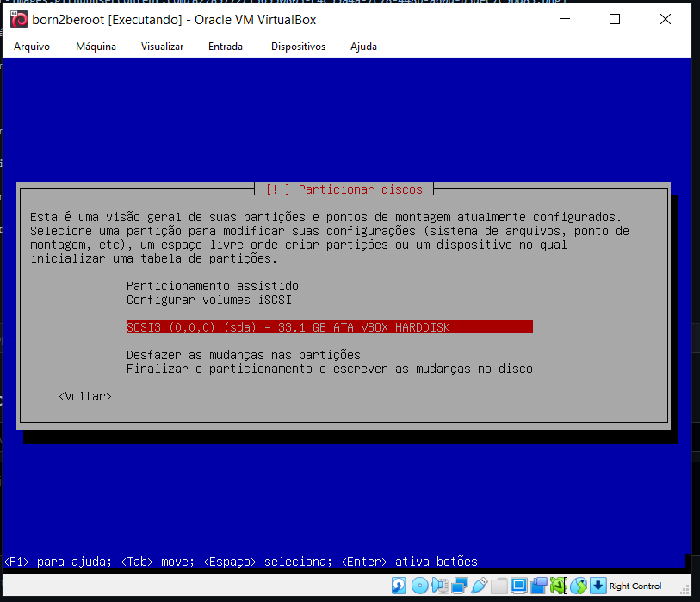Choose Finalizar o particionamento e escrever mudanças

(x=330, y=369)
